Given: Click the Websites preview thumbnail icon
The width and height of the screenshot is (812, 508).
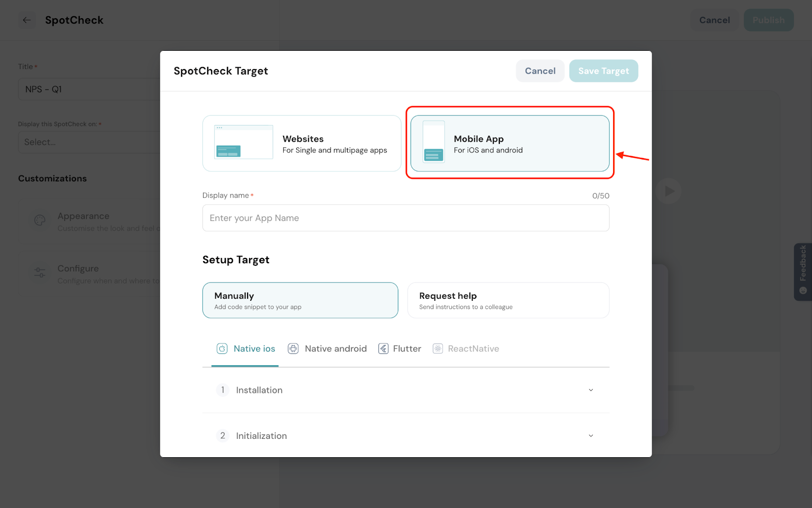Looking at the screenshot, I should [x=244, y=142].
